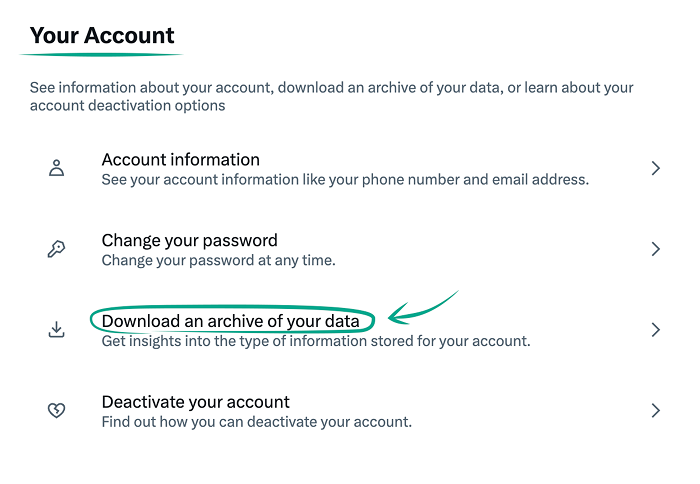Click the person icon beside Account information
Screen dimensions: 700x484
pos(57,168)
